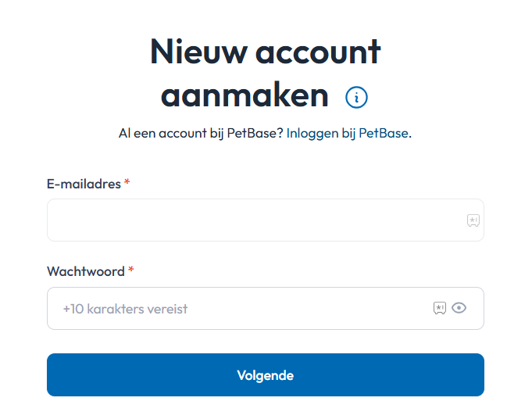Open password manager icon in E-mailadres field
532x419 pixels.
(x=473, y=220)
